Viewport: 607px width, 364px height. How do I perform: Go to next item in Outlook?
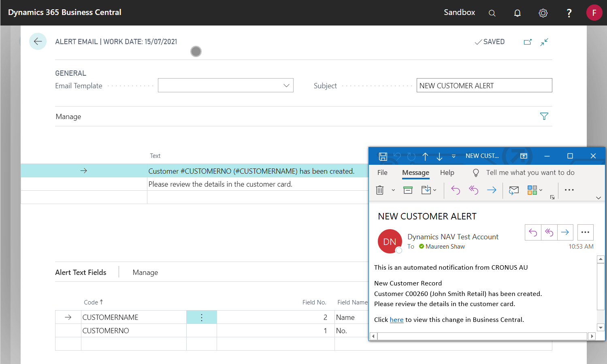[439, 156]
